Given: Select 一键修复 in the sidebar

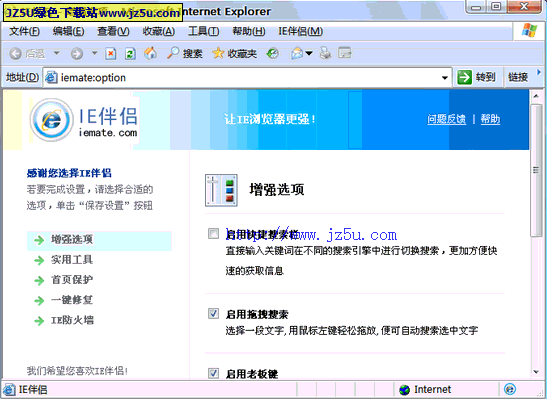Looking at the screenshot, I should 72,300.
